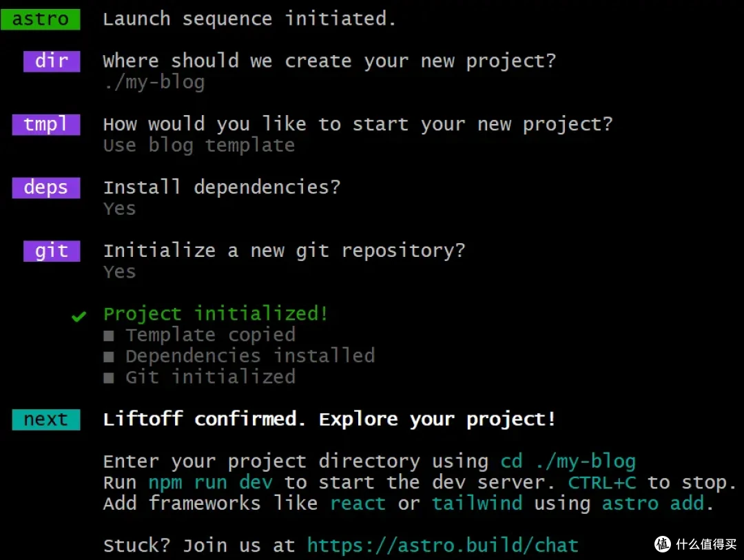Click the purple git label badge

pyautogui.click(x=52, y=251)
